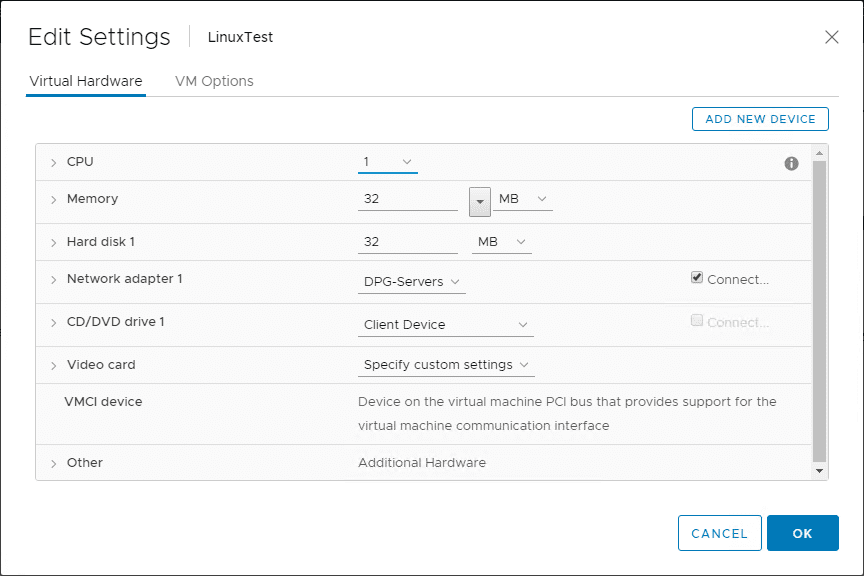Screen dimensions: 864x576
Task: Uncheck Network adapter 1 Connect checkbox
Action: click(x=697, y=277)
